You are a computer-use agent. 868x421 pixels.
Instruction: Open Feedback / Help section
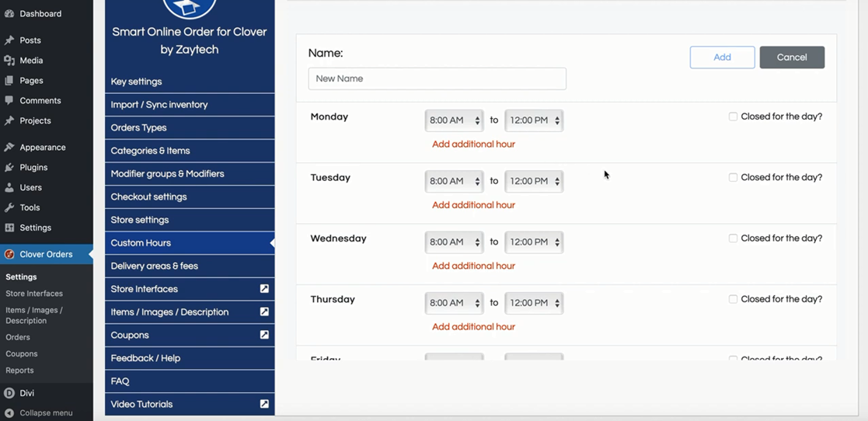190,358
